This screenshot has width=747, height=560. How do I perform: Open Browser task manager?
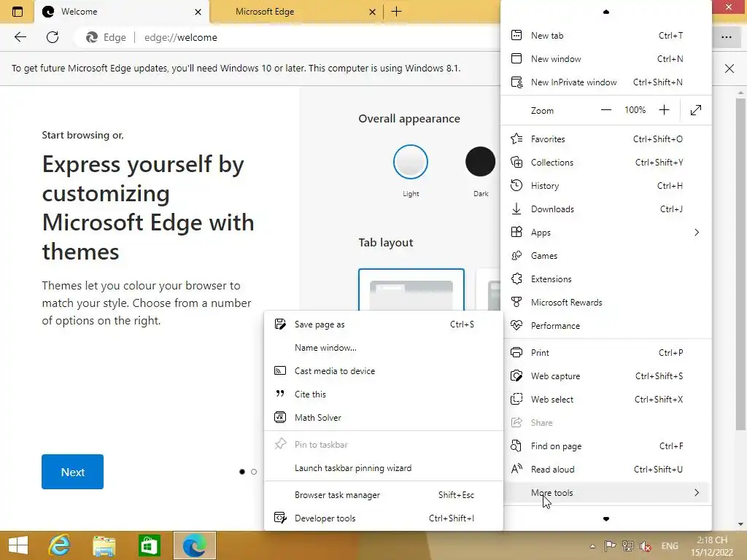(384, 495)
